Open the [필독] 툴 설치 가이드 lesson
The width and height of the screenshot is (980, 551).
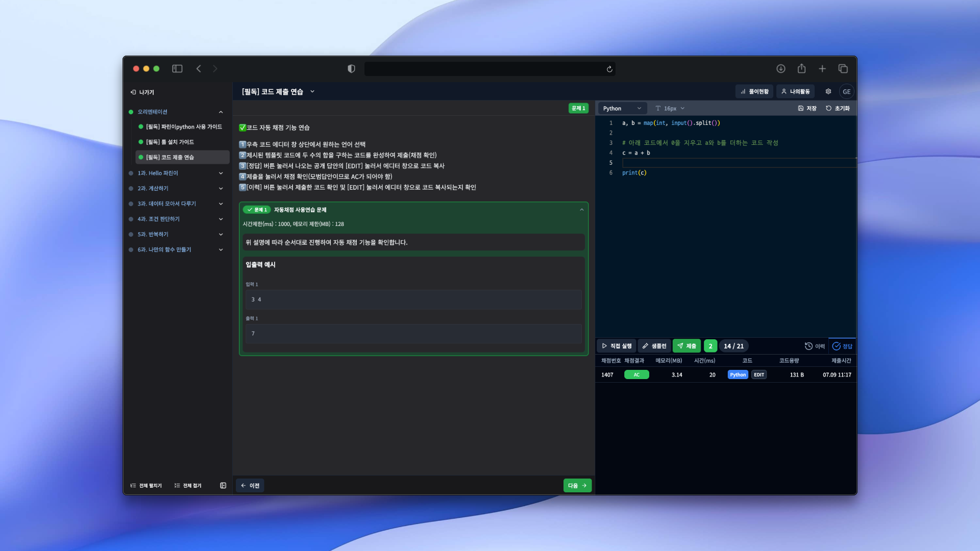(170, 142)
